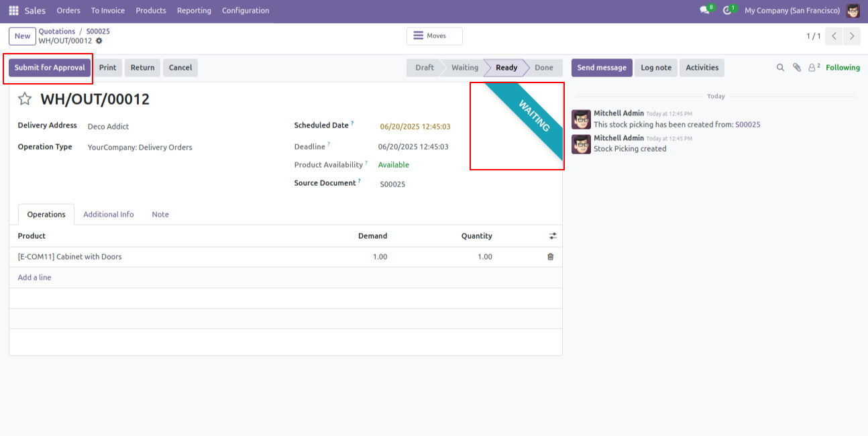Open column options adjust icon in Operations table

[x=553, y=236]
